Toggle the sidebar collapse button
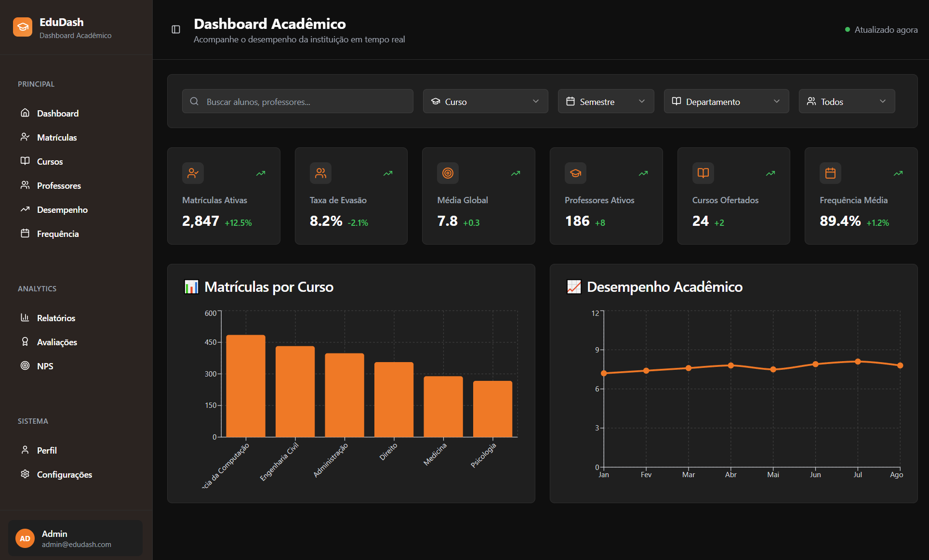Screen dimensions: 929x560 pos(176,30)
